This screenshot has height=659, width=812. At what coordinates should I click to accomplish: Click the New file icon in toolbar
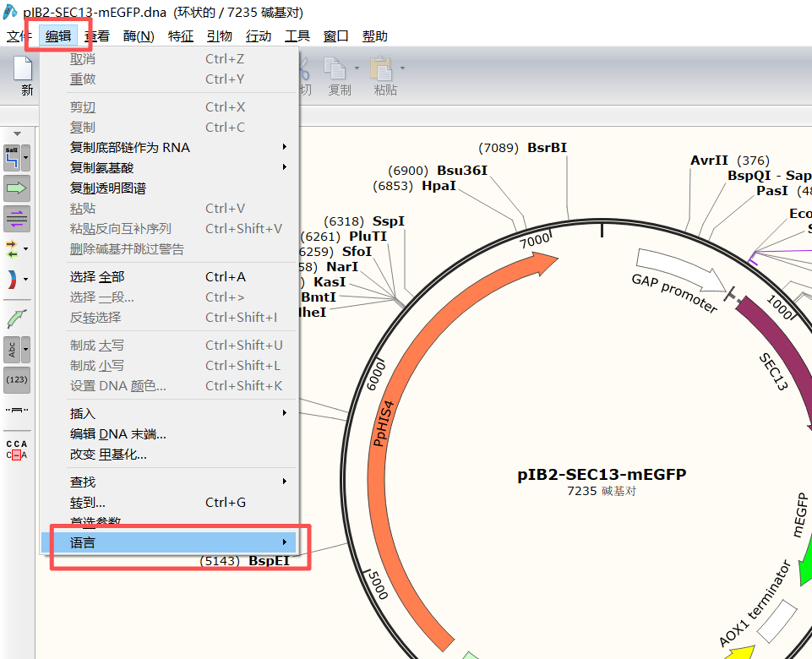(x=24, y=69)
